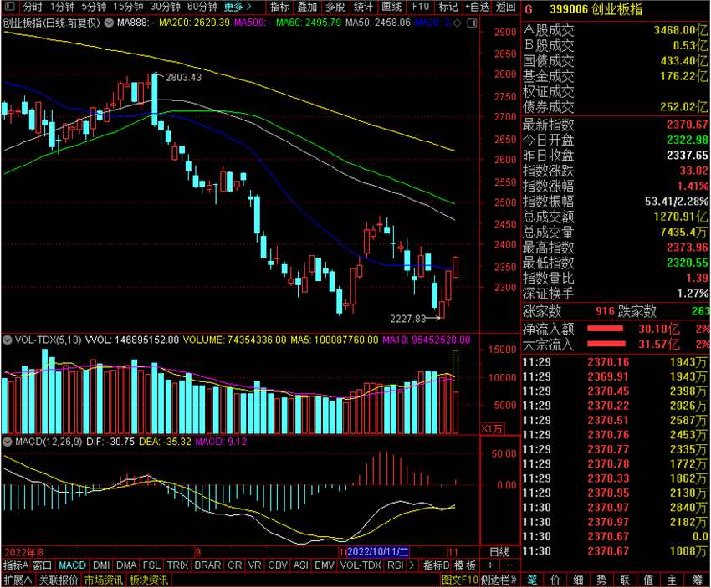Viewport: 711px width, 588px height.
Task: Open the 图文F10 information page
Action: pyautogui.click(x=460, y=580)
